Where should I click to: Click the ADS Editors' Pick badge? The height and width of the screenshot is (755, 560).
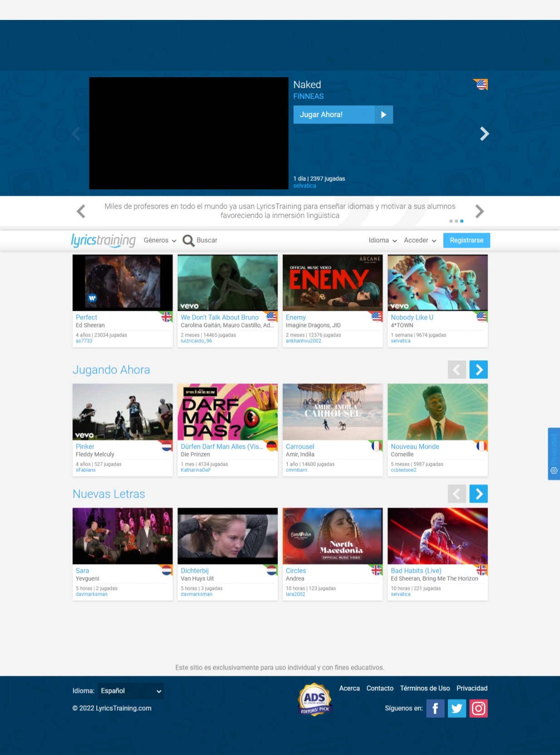tap(314, 699)
